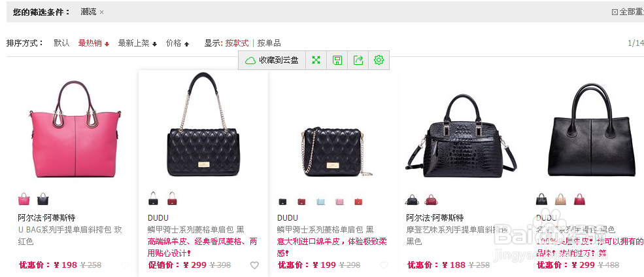
Task: Favorite the ¥199 DUDU bag heart icon
Action: coord(384,265)
